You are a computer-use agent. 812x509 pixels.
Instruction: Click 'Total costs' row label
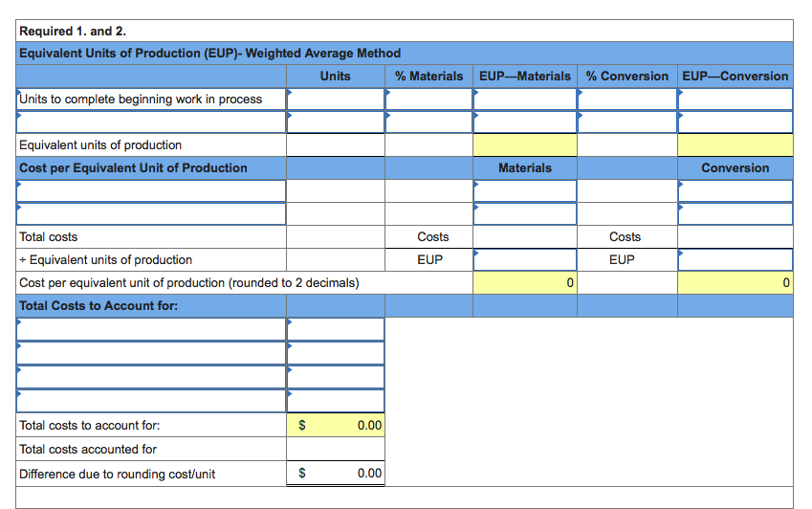coord(48,236)
